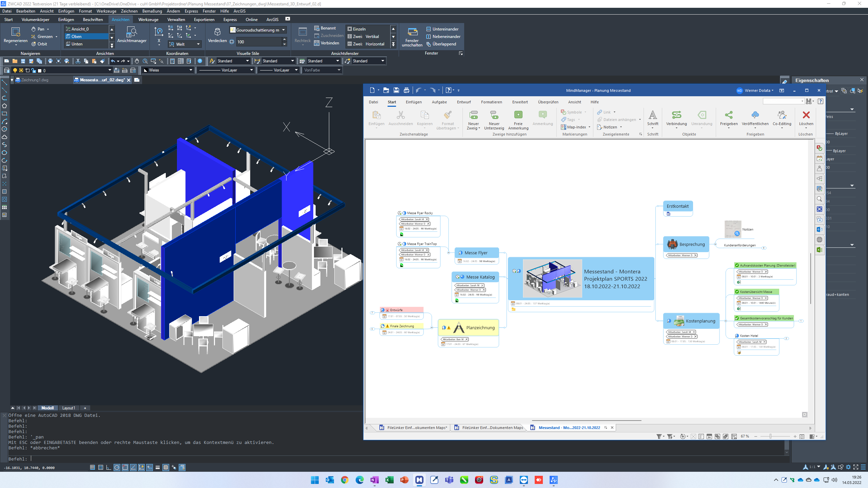Toggle polar tracking in status bar
The width and height of the screenshot is (868, 488).
click(117, 468)
